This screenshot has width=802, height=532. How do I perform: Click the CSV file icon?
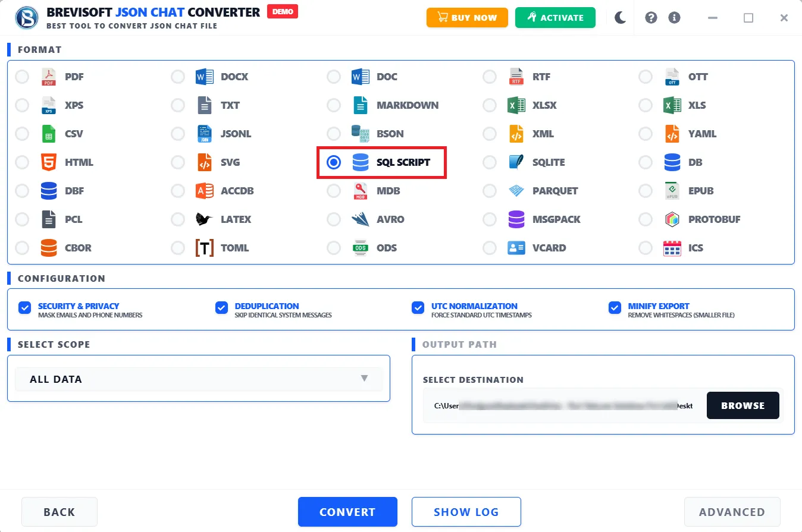coord(49,134)
